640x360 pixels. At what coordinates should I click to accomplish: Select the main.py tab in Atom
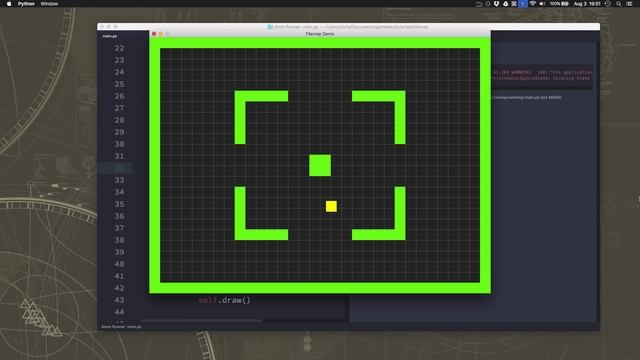(109, 36)
